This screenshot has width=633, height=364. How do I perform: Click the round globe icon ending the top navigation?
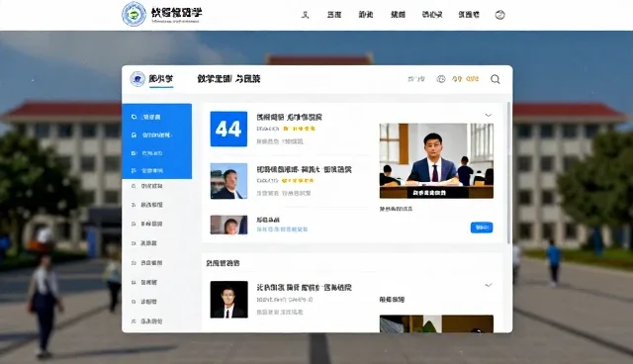pyautogui.click(x=499, y=15)
